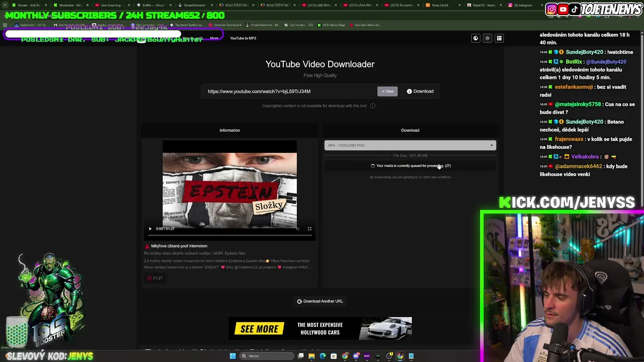The width and height of the screenshot is (644, 362).
Task: Click the File Size 1001.96 MB text
Action: point(410,155)
